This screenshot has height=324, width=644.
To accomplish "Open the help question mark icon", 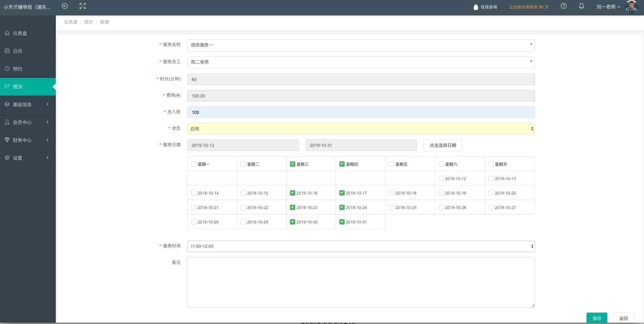I will 564,6.
